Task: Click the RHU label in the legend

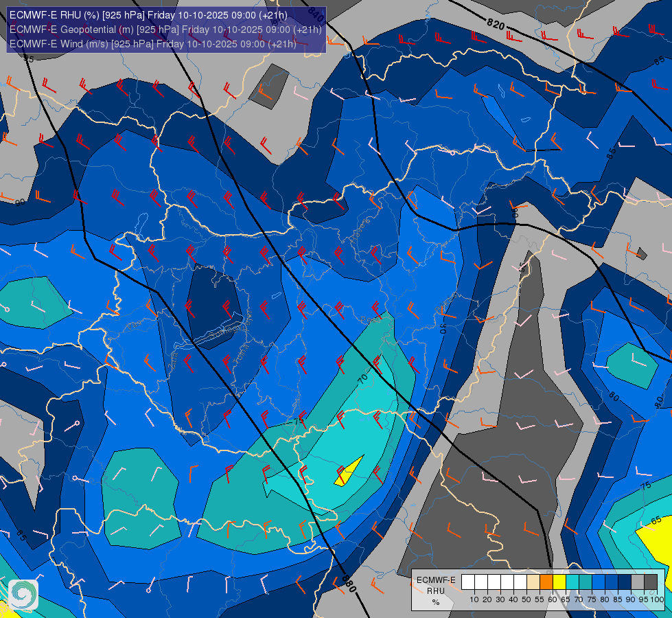Action: tap(436, 591)
